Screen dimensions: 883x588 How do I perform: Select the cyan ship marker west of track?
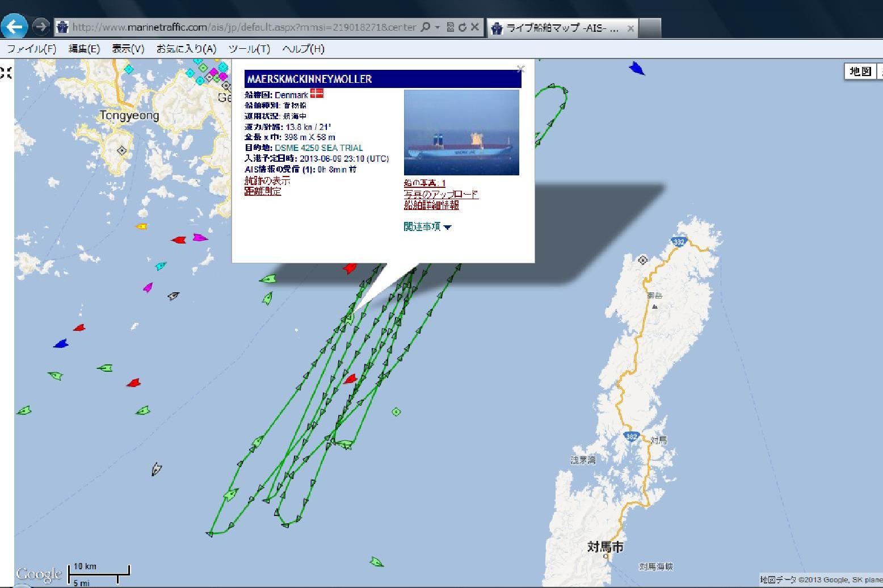[161, 266]
